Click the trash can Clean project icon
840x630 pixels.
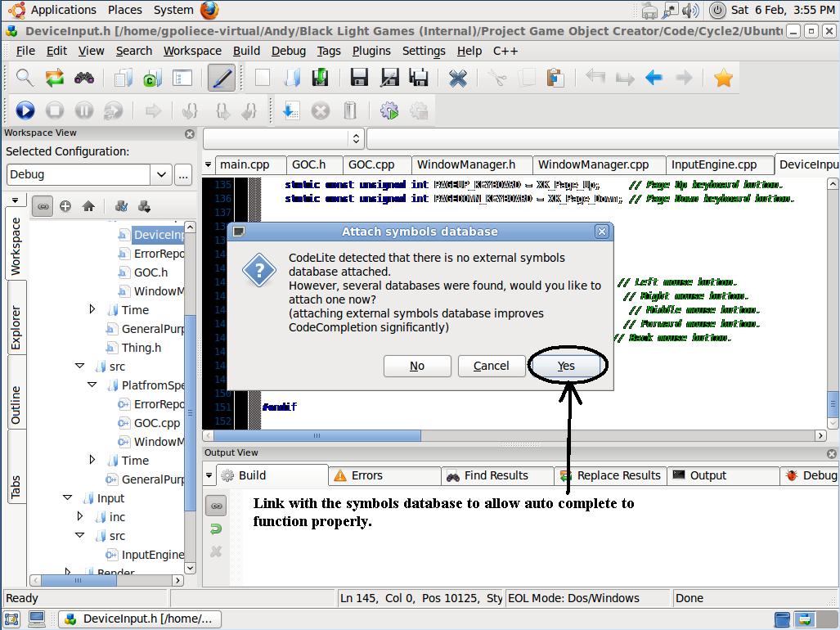[x=350, y=111]
